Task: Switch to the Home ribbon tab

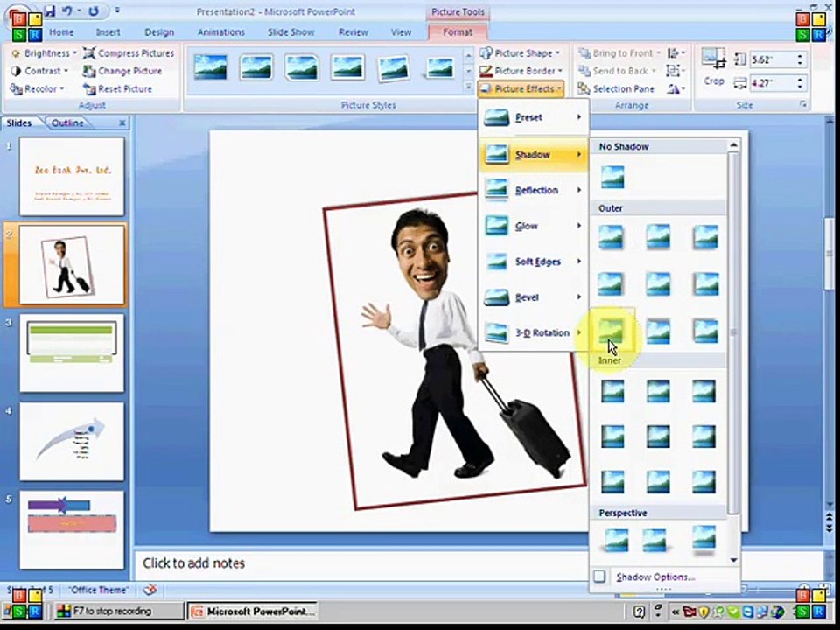Action: (61, 32)
